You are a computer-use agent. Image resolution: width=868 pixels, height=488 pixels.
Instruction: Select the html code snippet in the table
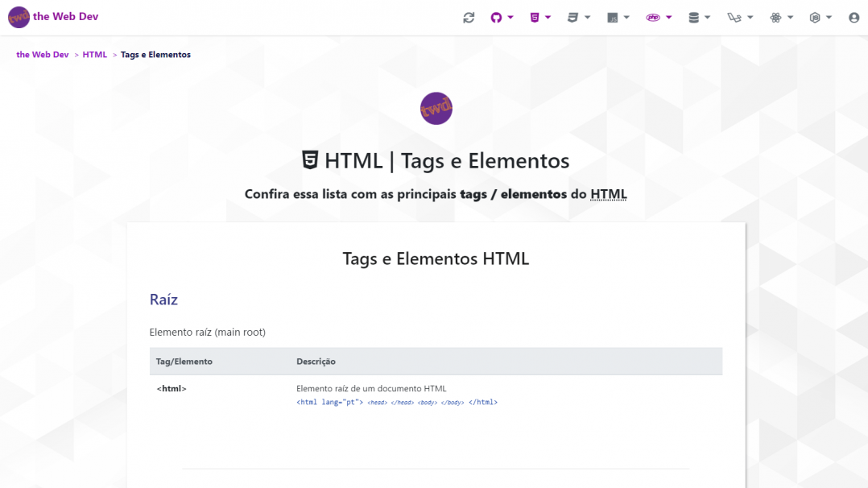pos(397,402)
